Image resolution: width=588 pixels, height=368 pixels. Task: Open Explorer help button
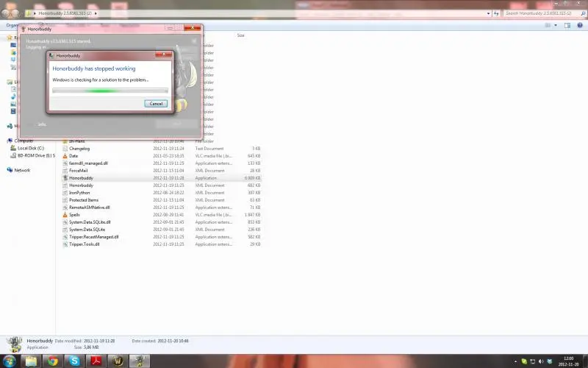coord(580,25)
